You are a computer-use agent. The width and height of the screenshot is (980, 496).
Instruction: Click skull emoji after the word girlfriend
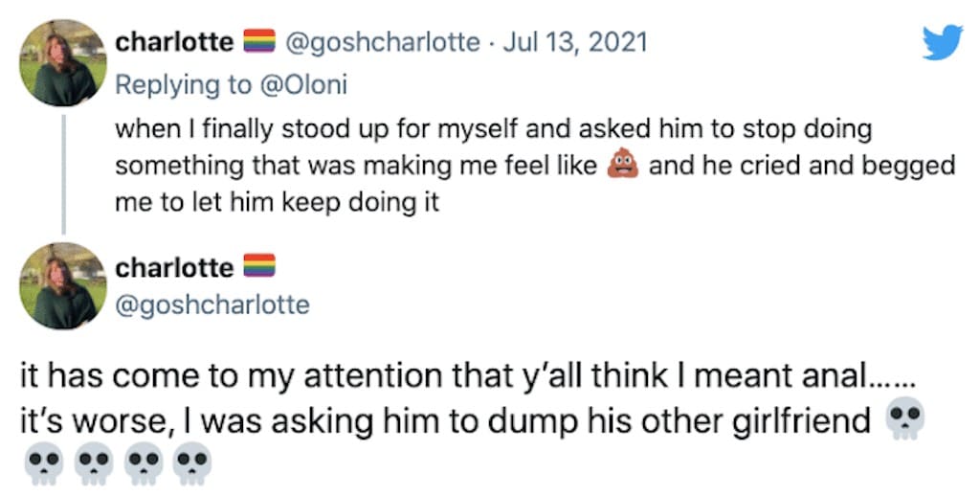coord(905,421)
